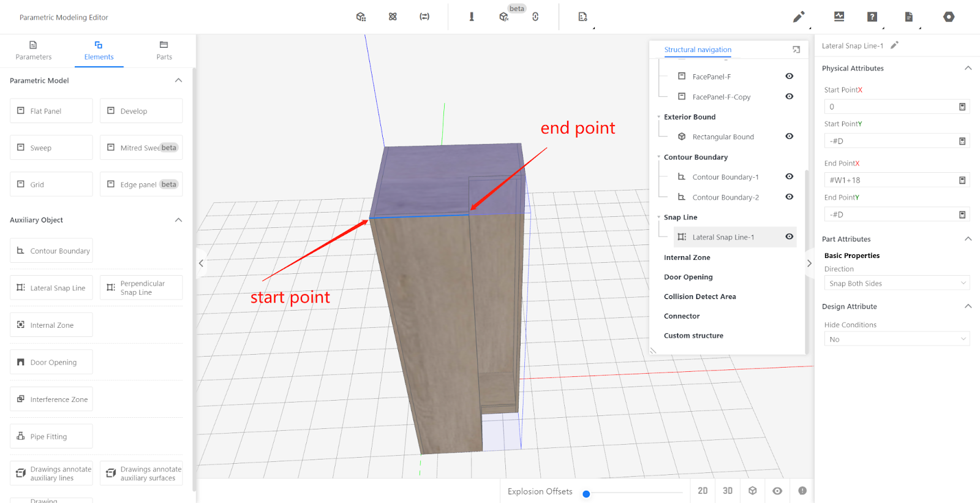The height and width of the screenshot is (503, 980).
Task: Pop out the Structural navigation panel
Action: (796, 50)
